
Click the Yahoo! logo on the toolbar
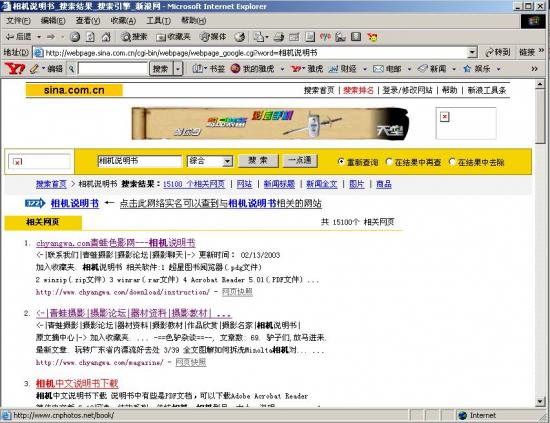click(x=15, y=69)
